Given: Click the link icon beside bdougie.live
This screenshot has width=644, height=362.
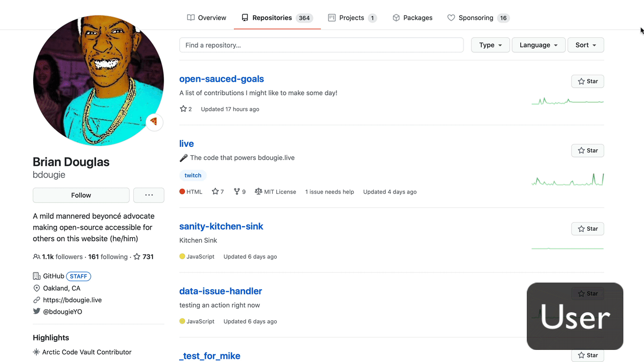Looking at the screenshot, I should click(36, 300).
